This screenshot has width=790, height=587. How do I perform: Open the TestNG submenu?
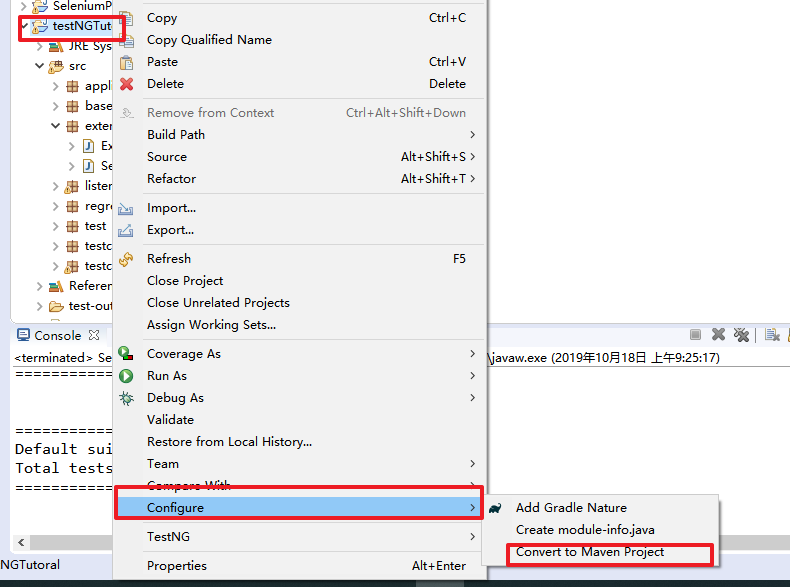[300, 537]
